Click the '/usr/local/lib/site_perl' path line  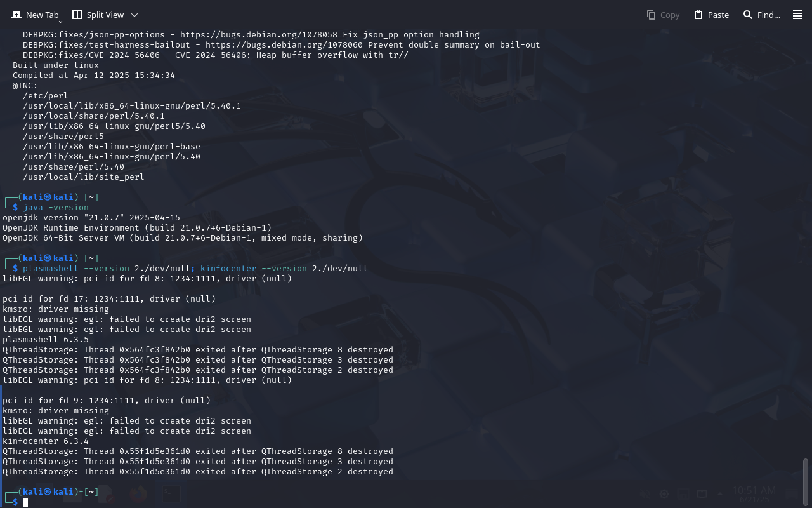(84, 177)
